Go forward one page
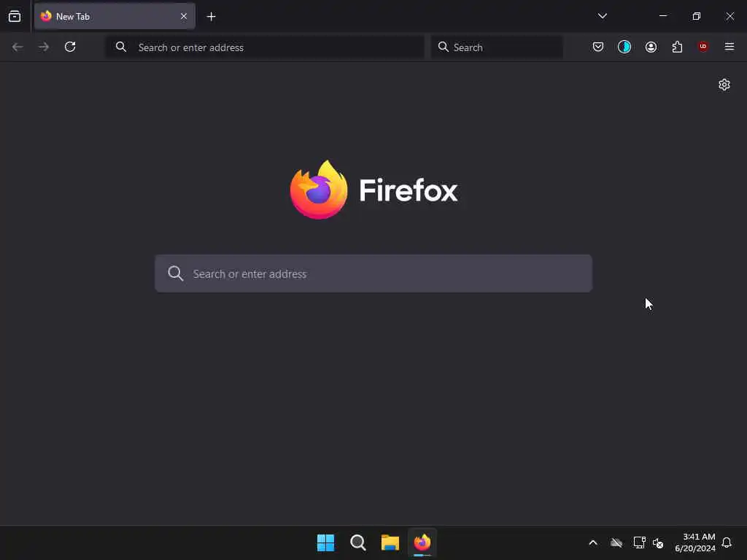This screenshot has height=560, width=747. 44,47
